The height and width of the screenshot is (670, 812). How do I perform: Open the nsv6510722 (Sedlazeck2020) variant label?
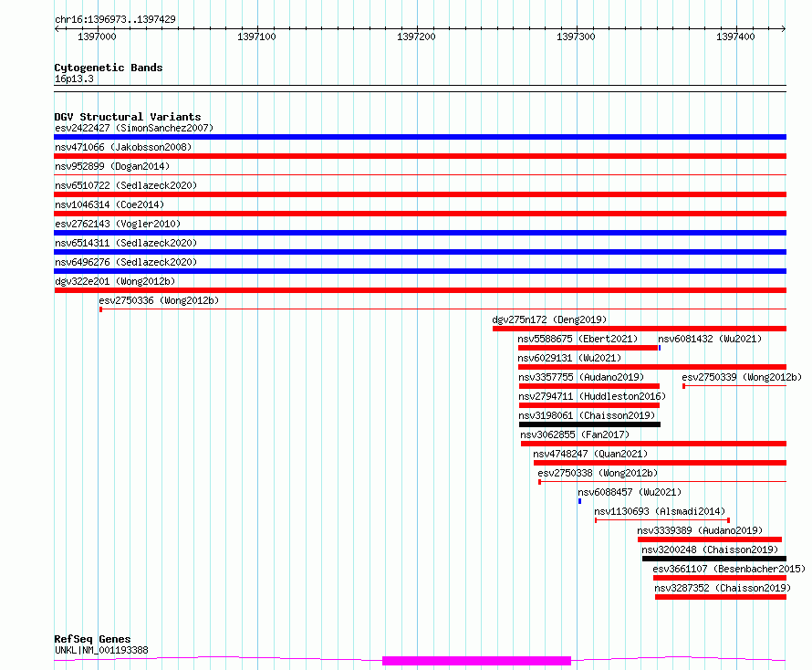pos(126,185)
